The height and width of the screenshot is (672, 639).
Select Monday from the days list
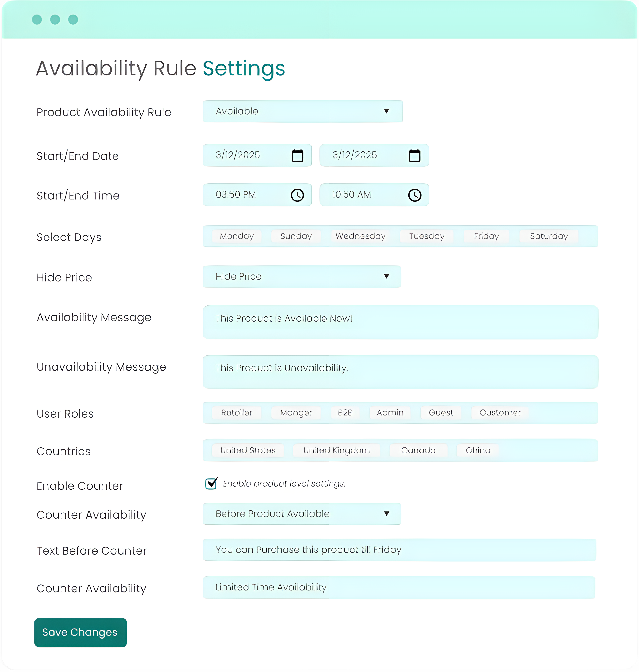coord(236,236)
